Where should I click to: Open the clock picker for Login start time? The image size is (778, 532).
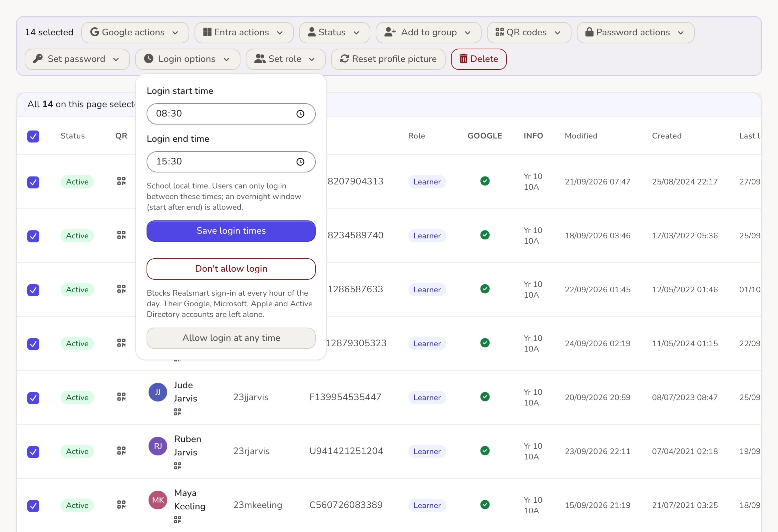pos(300,114)
